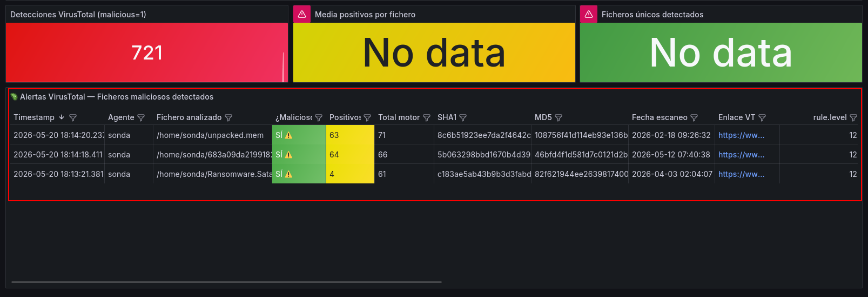Open filter for Positivos column
The image size is (868, 297).
(x=367, y=117)
